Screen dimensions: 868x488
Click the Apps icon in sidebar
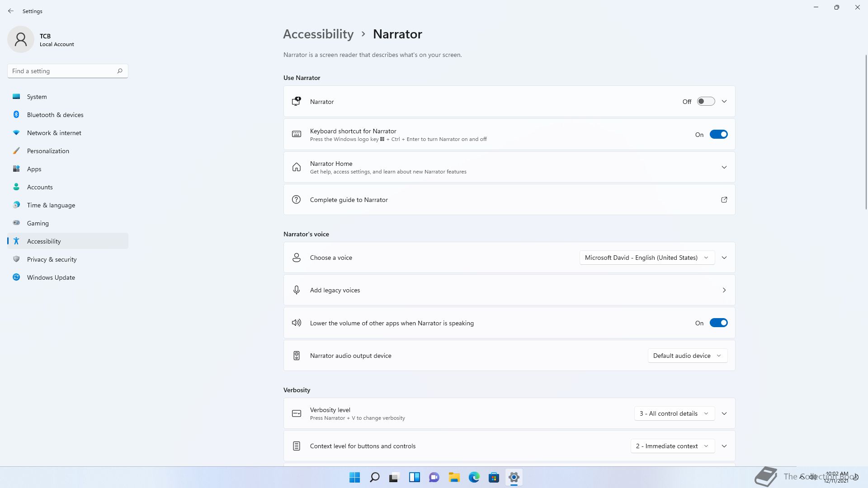coord(16,169)
